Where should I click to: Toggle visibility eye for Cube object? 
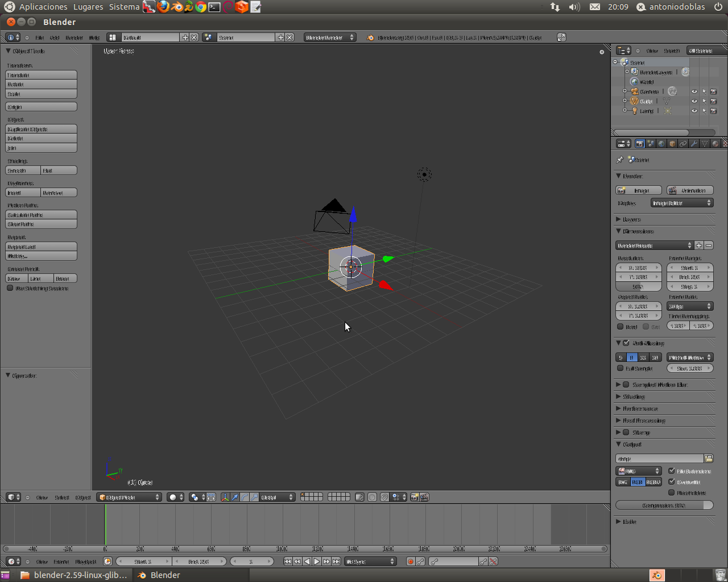tap(694, 101)
